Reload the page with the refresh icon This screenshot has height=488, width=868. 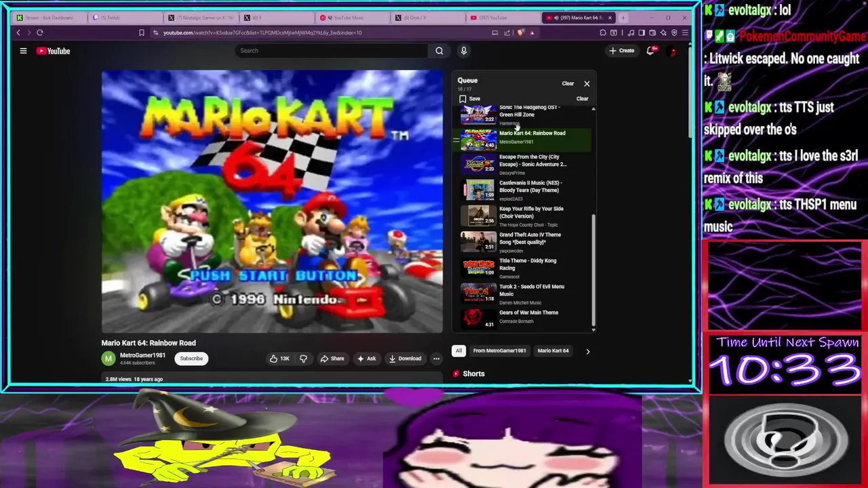40,33
